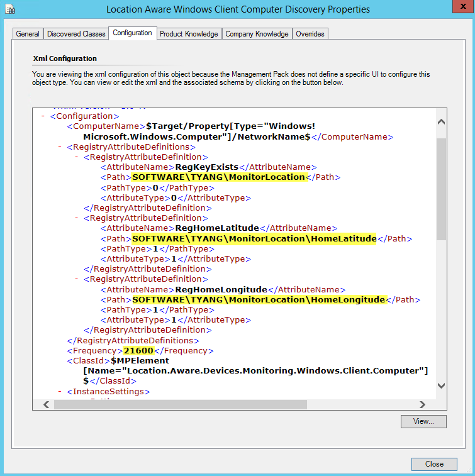This screenshot has width=475, height=476.
Task: Collapse the RegKeyExists RegistryAttributeDefinition node
Action: coord(77,157)
